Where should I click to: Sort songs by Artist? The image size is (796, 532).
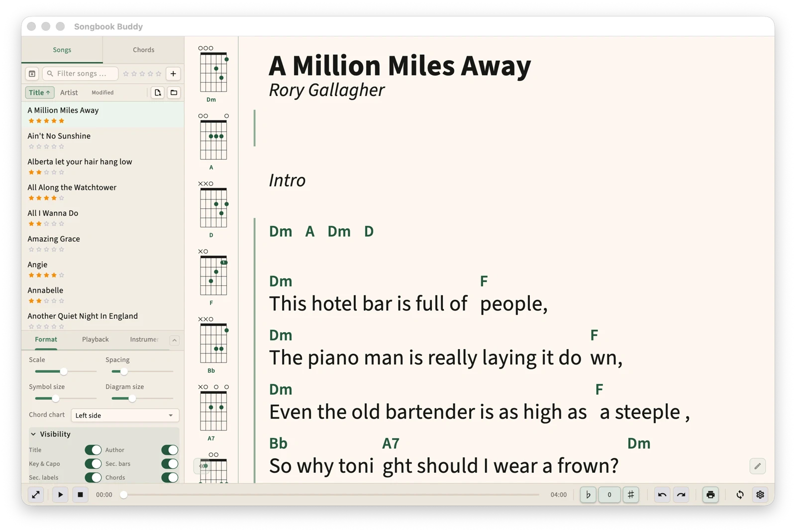[69, 92]
